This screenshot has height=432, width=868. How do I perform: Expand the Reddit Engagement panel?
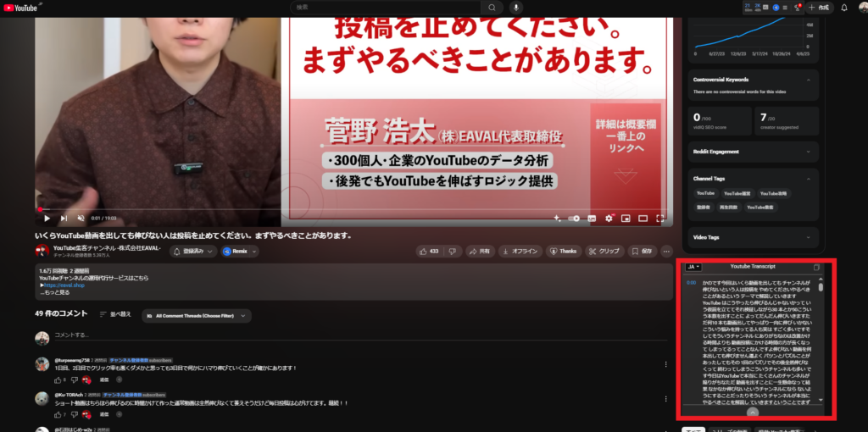coord(808,152)
